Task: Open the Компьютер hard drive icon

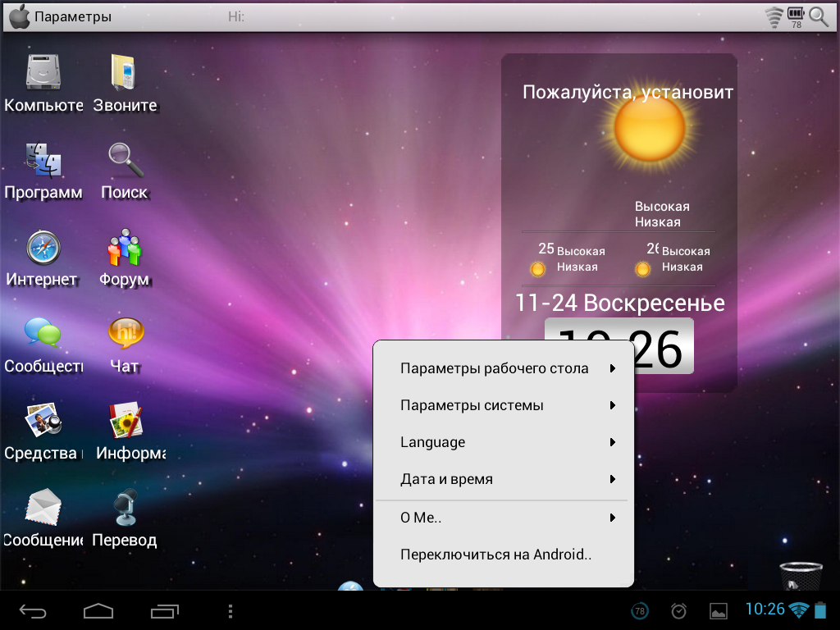Action: click(43, 72)
